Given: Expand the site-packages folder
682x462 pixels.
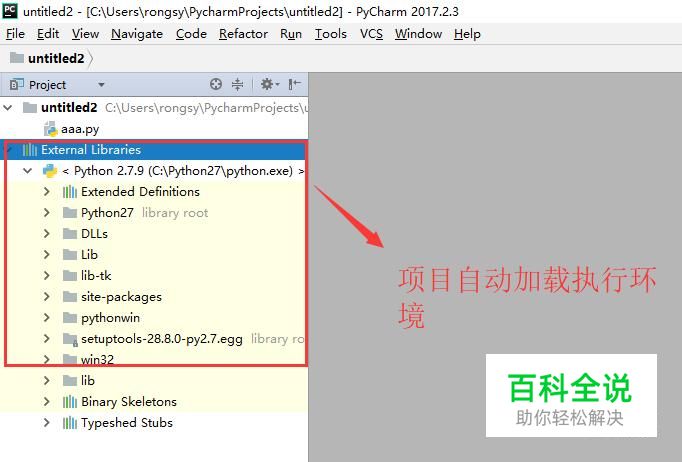Looking at the screenshot, I should [47, 296].
